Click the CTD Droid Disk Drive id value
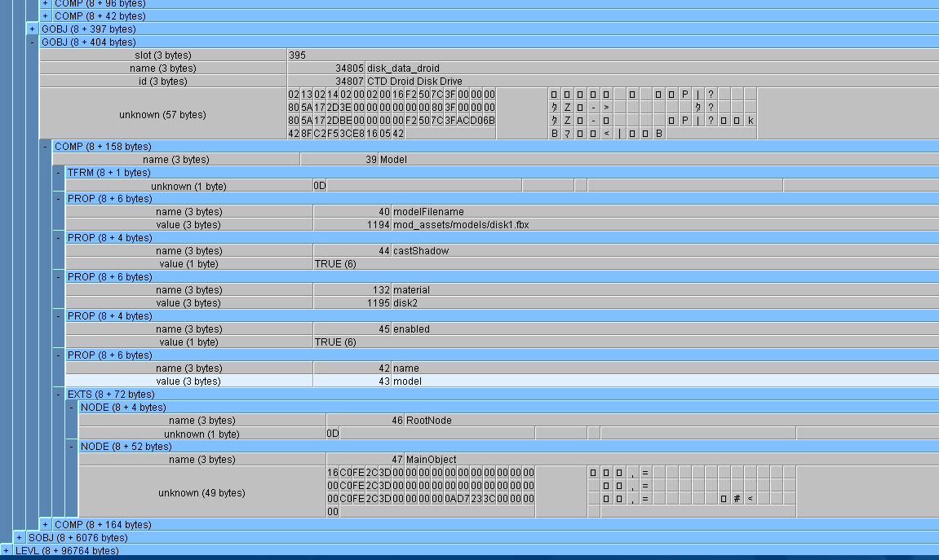This screenshot has width=939, height=560. click(414, 82)
